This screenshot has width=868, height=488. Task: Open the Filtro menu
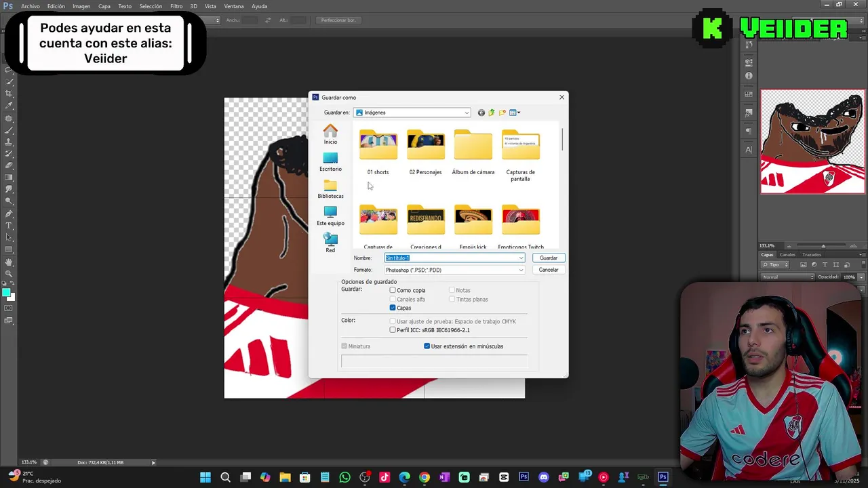[x=176, y=6]
